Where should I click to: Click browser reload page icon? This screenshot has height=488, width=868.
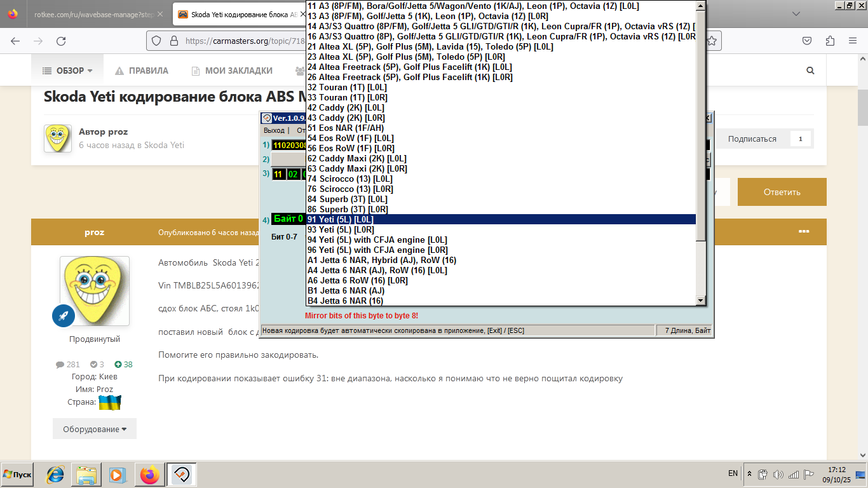(x=61, y=41)
